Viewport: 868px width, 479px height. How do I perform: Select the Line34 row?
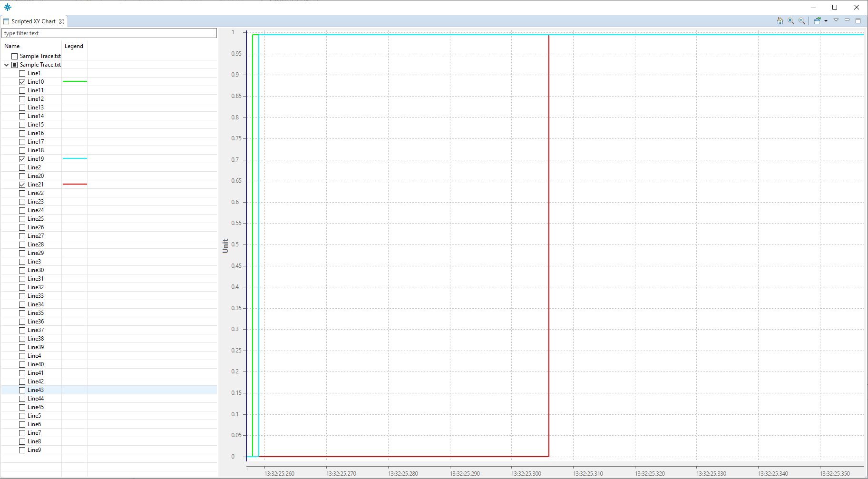[x=36, y=304]
